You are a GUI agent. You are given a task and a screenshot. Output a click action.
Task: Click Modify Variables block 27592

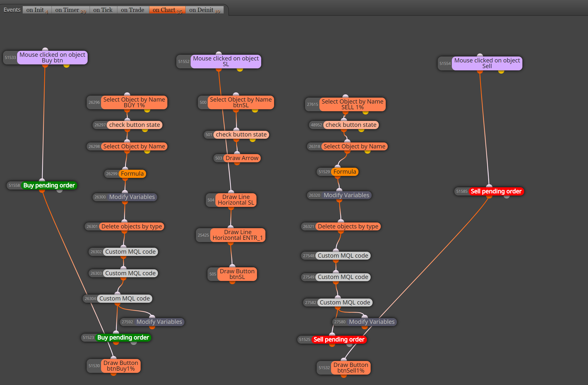[x=159, y=322]
